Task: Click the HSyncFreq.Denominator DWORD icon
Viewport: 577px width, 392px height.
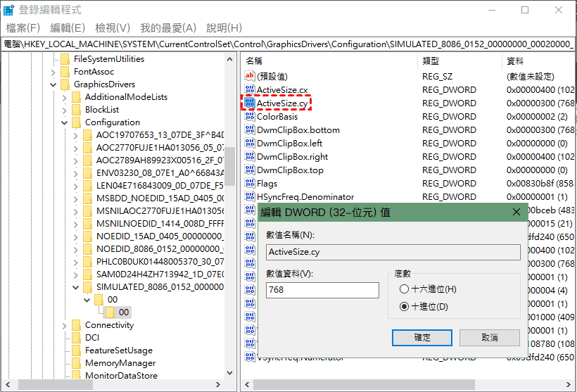Action: [x=250, y=196]
